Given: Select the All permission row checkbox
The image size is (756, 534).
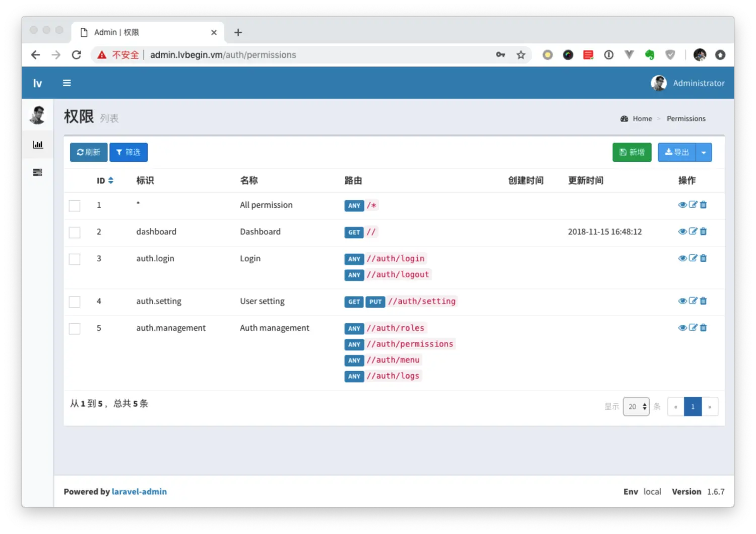Looking at the screenshot, I should coord(75,205).
